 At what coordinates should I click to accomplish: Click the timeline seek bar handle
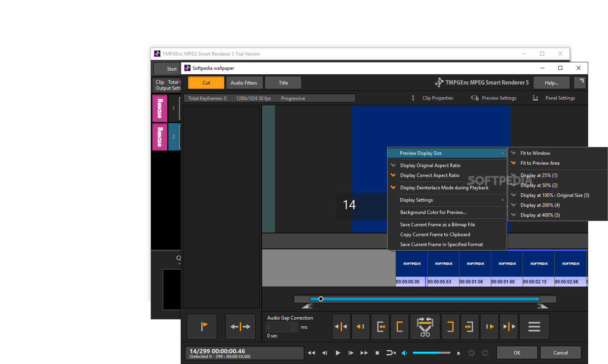tap(321, 299)
